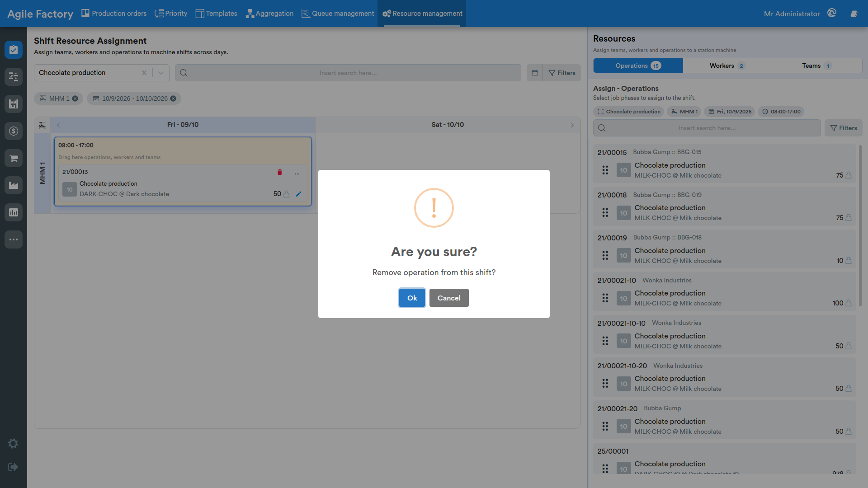This screenshot has width=868, height=488.
Task: Focus the Resources panel search field
Action: (707, 128)
